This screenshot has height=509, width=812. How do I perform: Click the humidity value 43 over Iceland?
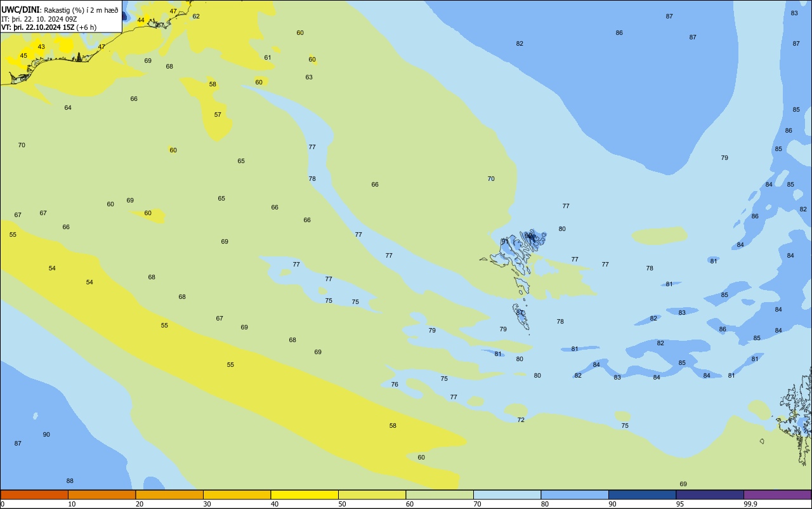41,47
